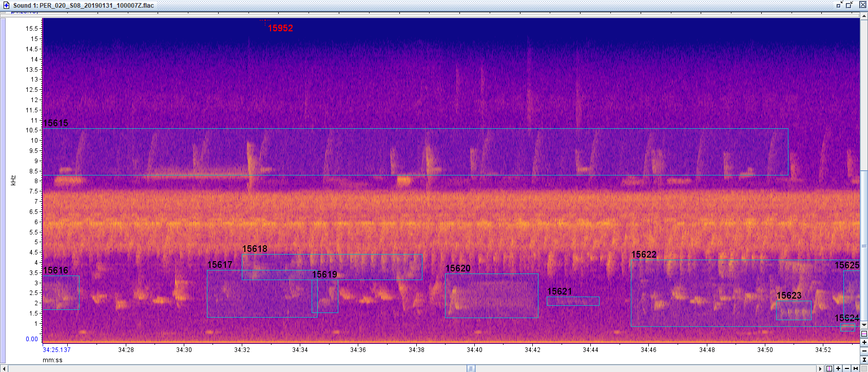The height and width of the screenshot is (372, 868).
Task: Click the horizontal scrollbar right arrow
Action: pyautogui.click(x=820, y=368)
